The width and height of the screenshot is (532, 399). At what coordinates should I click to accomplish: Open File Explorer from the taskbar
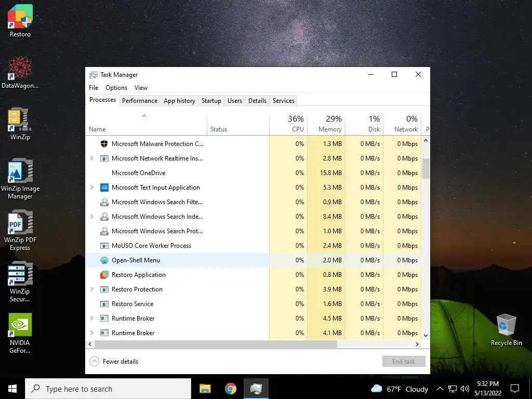[205, 389]
